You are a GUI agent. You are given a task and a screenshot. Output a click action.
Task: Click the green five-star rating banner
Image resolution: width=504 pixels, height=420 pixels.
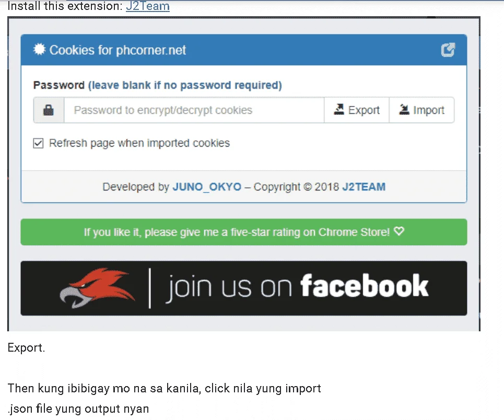(x=243, y=232)
